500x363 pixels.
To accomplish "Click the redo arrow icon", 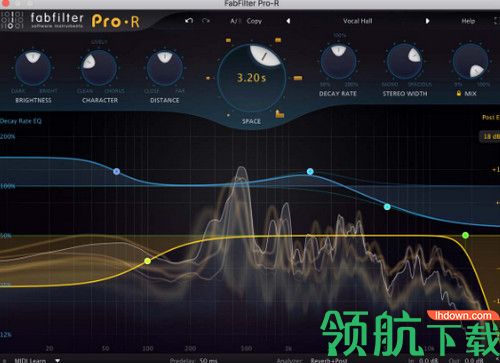I will coord(206,21).
